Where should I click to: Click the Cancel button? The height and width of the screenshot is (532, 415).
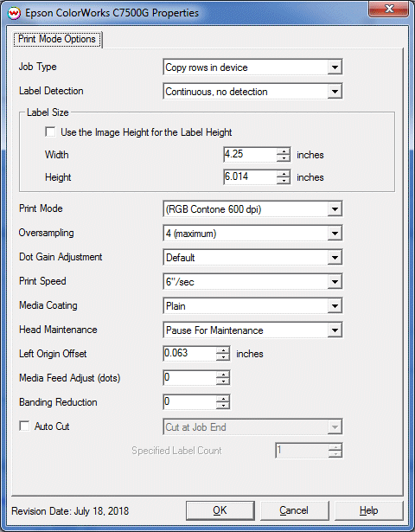pos(294,510)
